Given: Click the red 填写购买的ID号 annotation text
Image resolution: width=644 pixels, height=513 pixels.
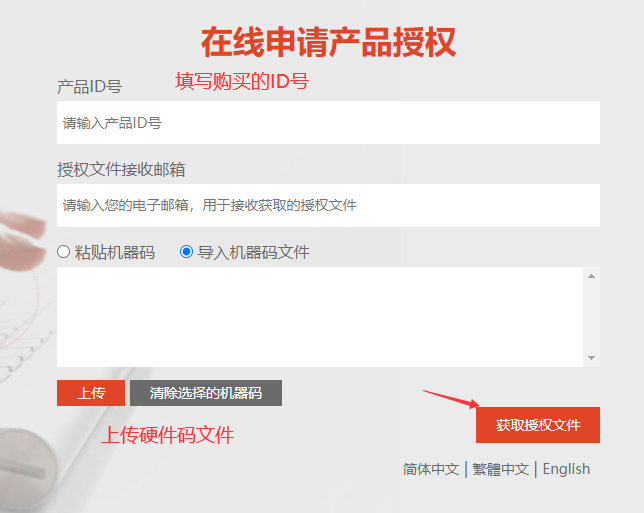Looking at the screenshot, I should [242, 82].
